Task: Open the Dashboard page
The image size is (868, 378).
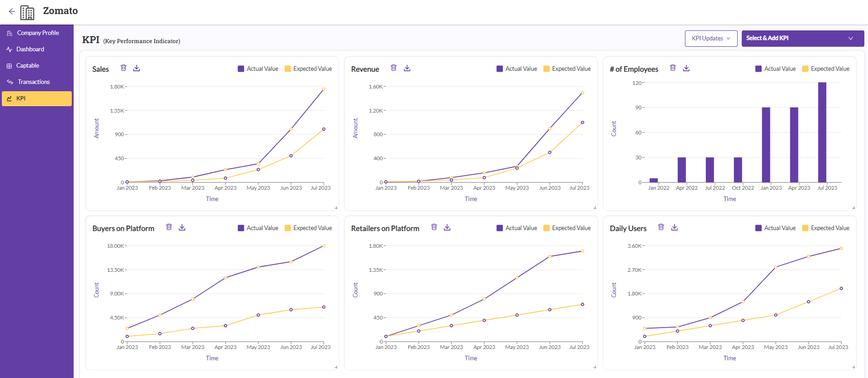Action: pos(30,49)
